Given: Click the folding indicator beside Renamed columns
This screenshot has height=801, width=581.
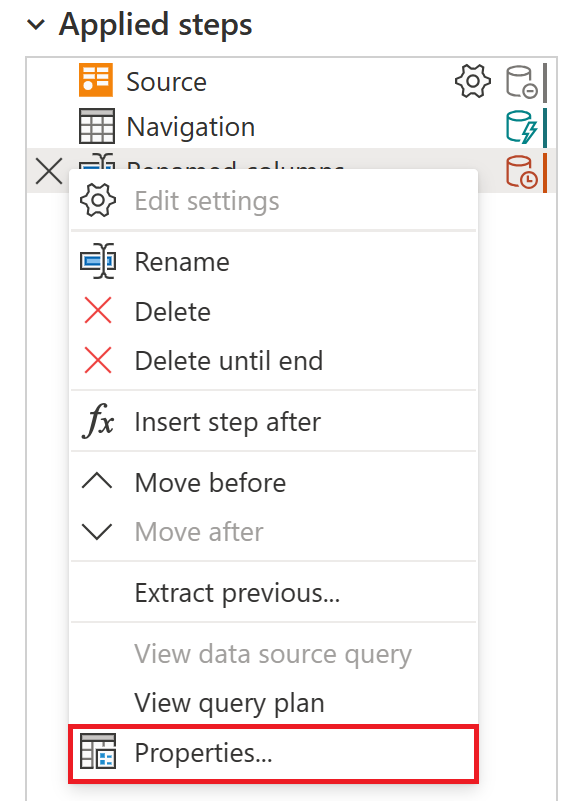Looking at the screenshot, I should point(523,172).
